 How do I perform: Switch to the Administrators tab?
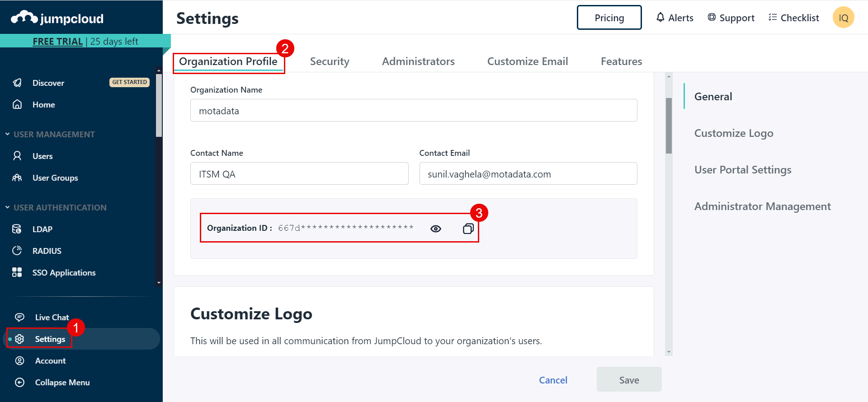418,61
